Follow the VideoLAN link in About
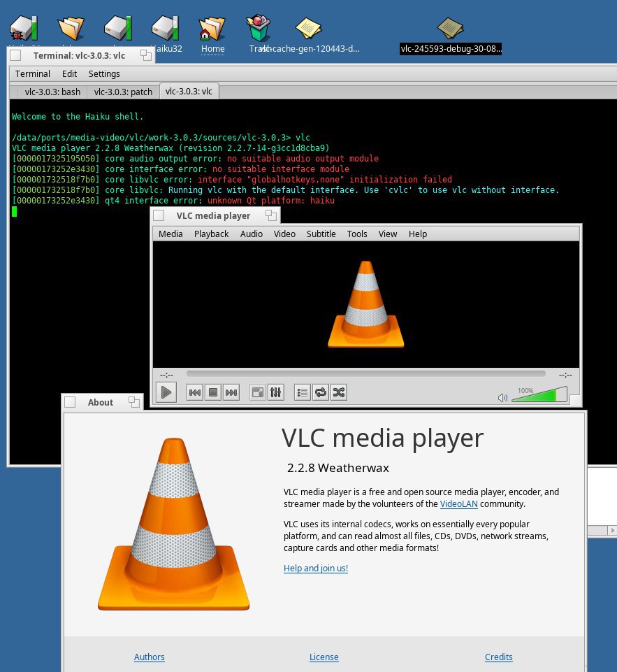 (x=458, y=504)
